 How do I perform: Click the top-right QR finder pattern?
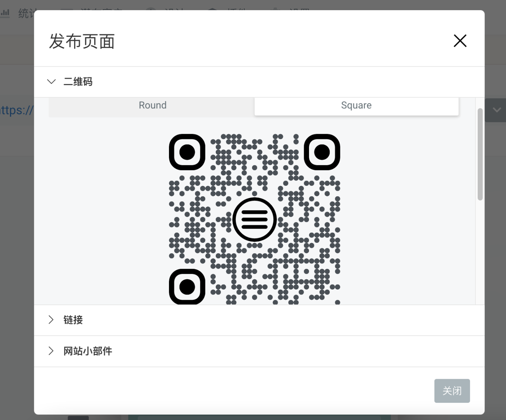pyautogui.click(x=322, y=152)
